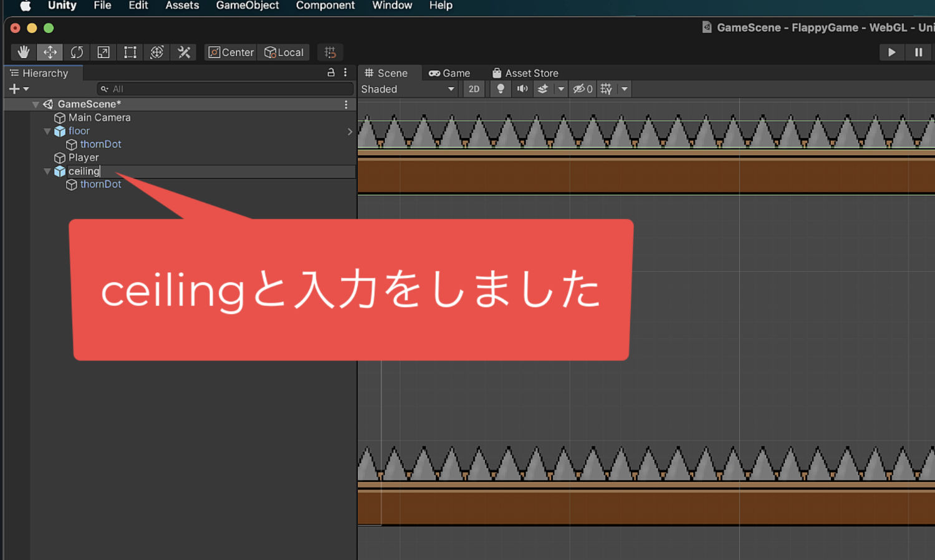The width and height of the screenshot is (935, 560).
Task: Open the Edit menu
Action: click(138, 6)
